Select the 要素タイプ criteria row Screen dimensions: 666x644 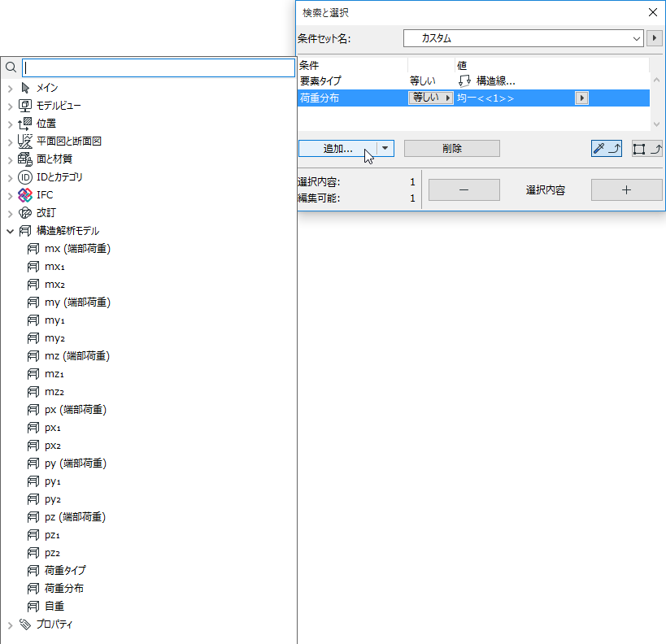(473, 80)
